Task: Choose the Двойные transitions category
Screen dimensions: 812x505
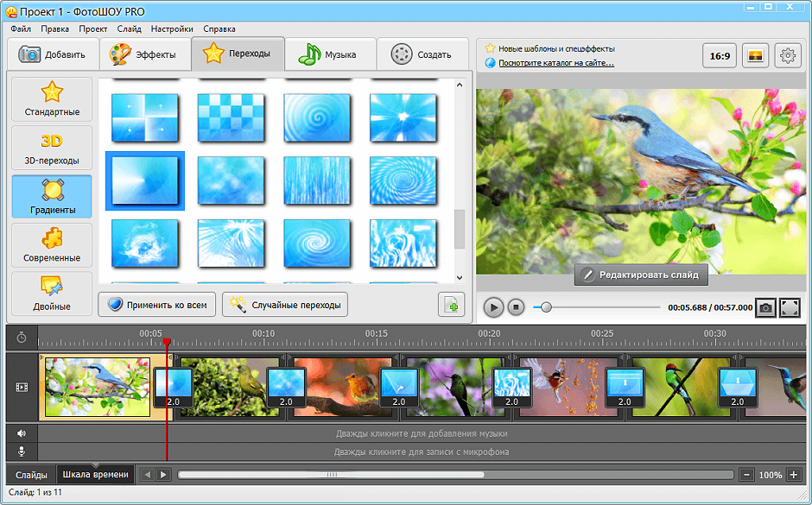Action: tap(52, 294)
